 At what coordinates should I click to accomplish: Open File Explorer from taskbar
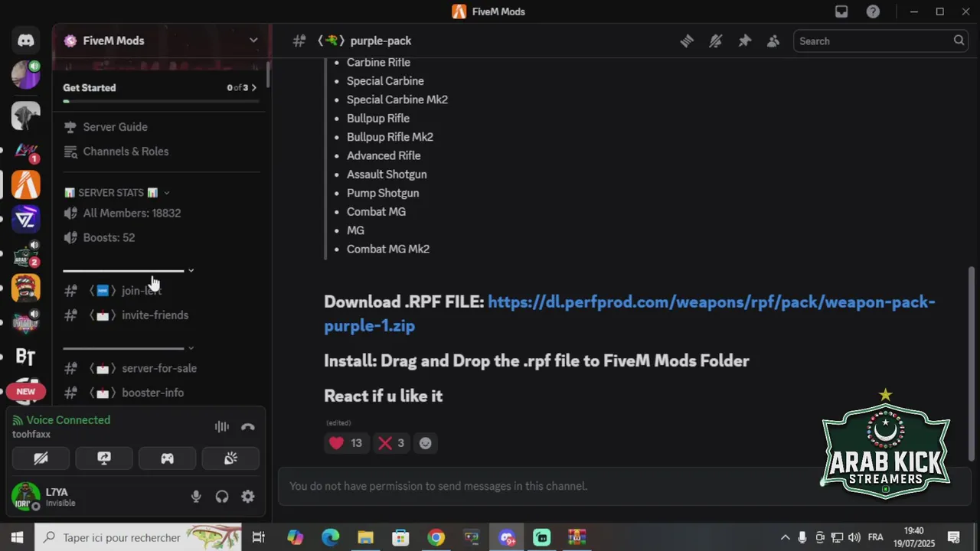(365, 537)
